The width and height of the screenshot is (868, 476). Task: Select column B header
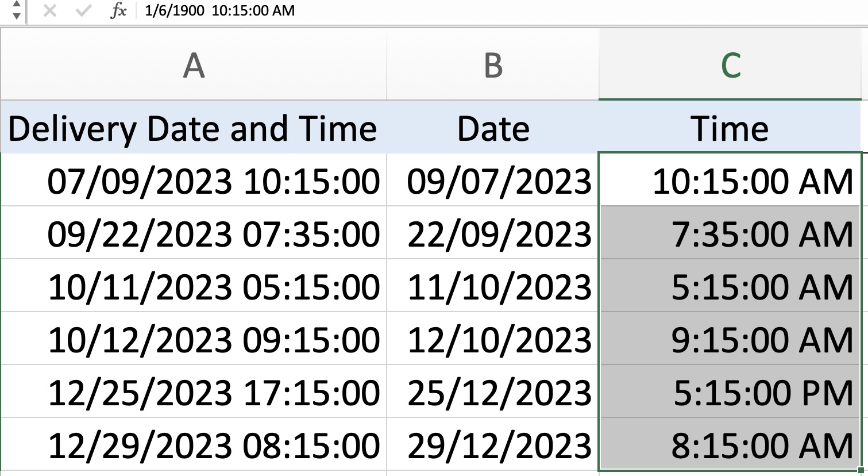pos(493,65)
